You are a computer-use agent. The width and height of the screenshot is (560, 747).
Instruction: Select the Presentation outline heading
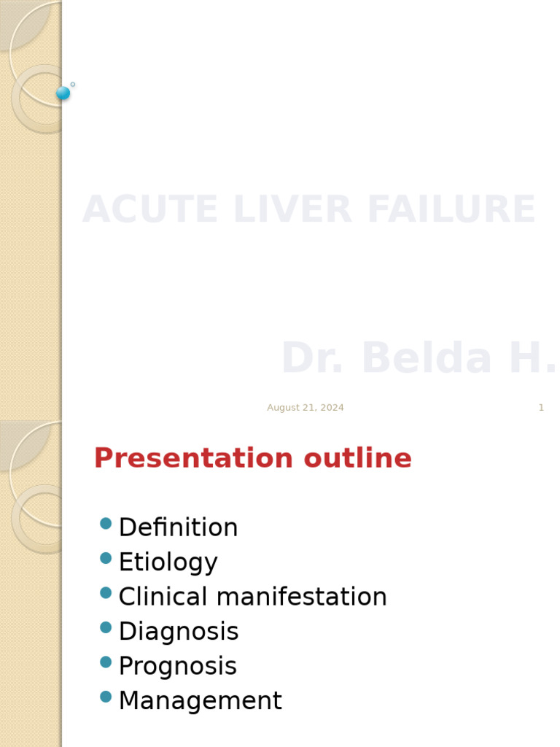(x=252, y=459)
